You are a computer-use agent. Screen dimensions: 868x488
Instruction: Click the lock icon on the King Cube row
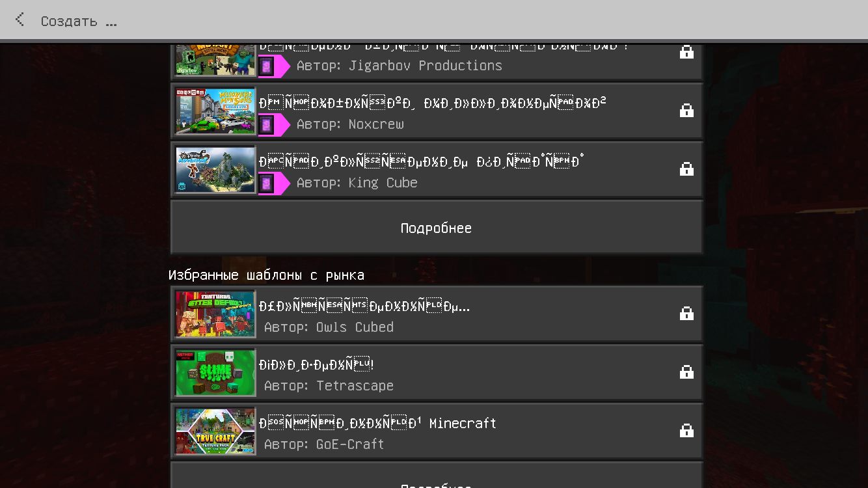[686, 169]
